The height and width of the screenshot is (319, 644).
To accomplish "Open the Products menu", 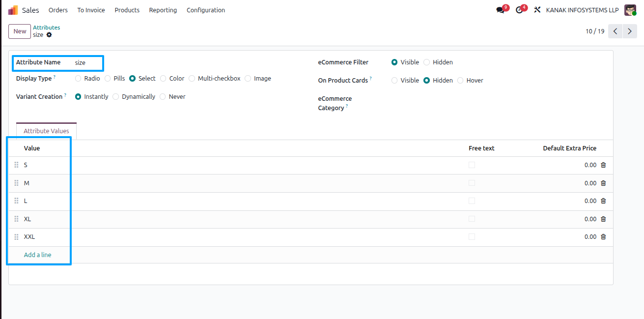I will [127, 10].
